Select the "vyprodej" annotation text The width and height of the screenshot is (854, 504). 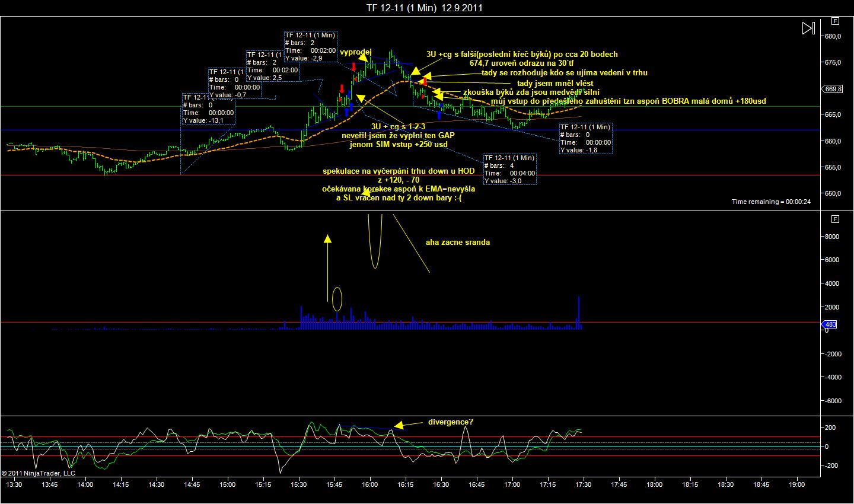(355, 52)
